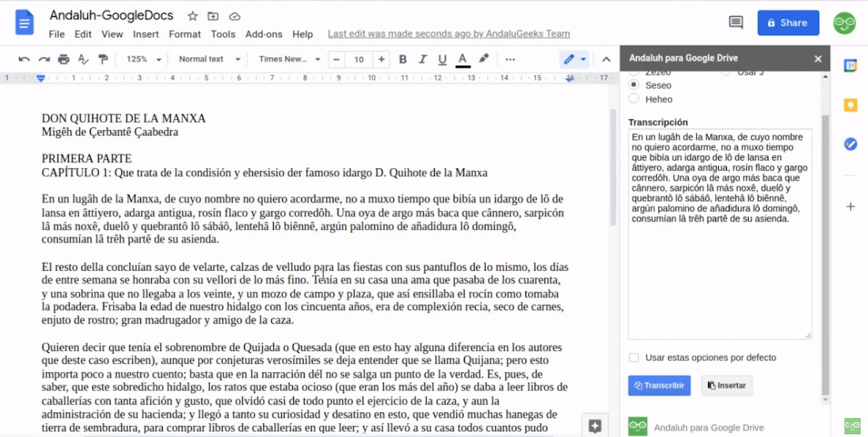Viewport: 868px width, 437px height.
Task: Open Google Keep in the side panel
Action: 850,105
